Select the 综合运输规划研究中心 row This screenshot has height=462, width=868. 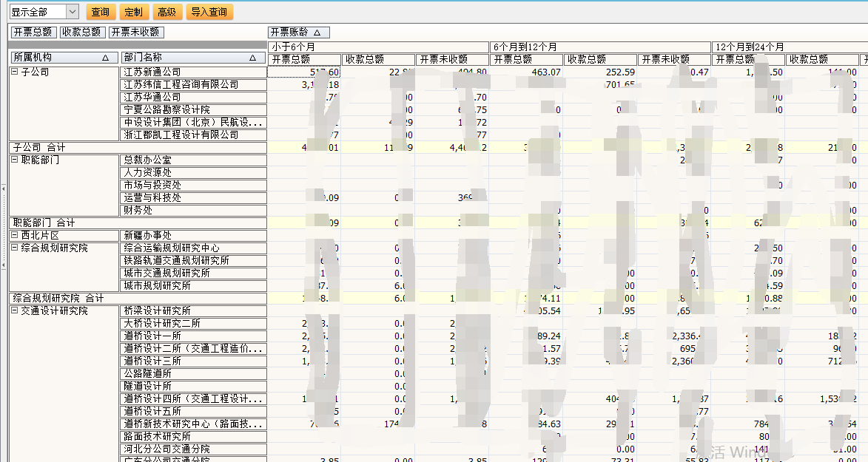[x=193, y=248]
